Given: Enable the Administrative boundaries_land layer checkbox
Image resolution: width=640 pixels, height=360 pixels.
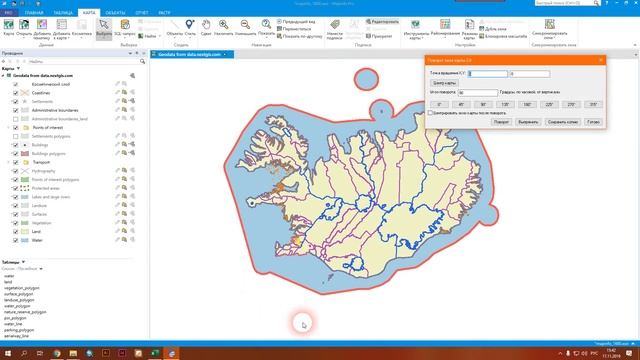Looking at the screenshot, I should 16,119.
